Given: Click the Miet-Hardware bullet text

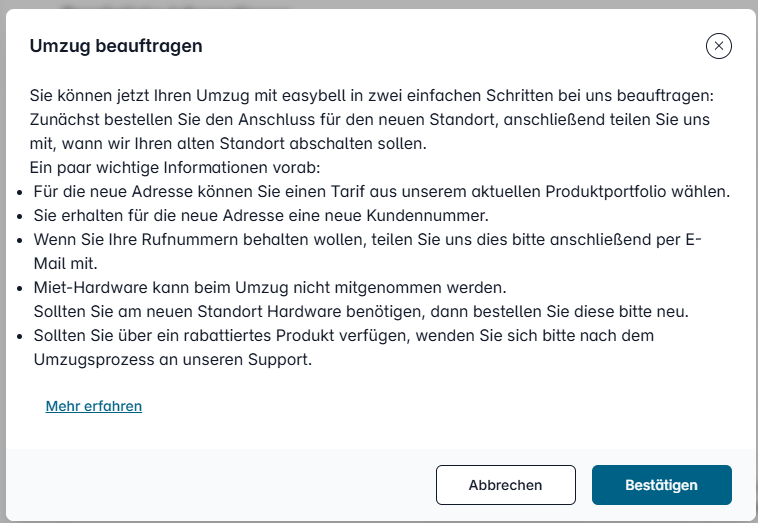Looking at the screenshot, I should tap(270, 288).
